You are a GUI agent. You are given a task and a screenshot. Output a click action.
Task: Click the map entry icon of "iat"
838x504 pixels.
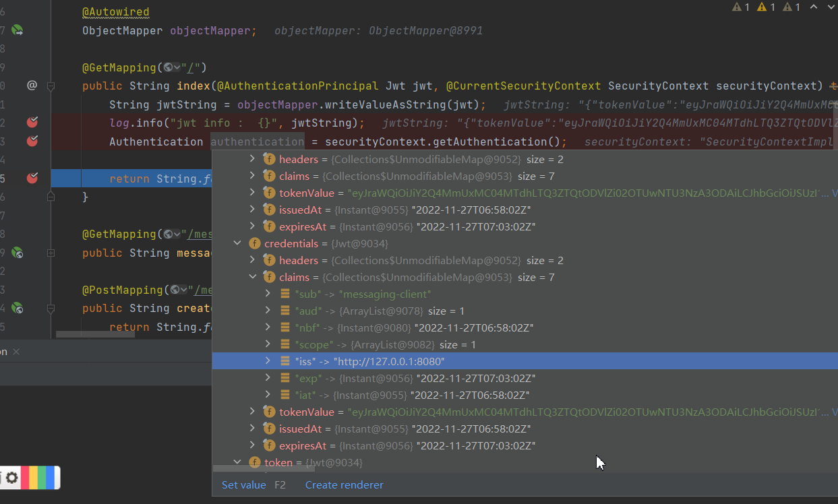(286, 395)
